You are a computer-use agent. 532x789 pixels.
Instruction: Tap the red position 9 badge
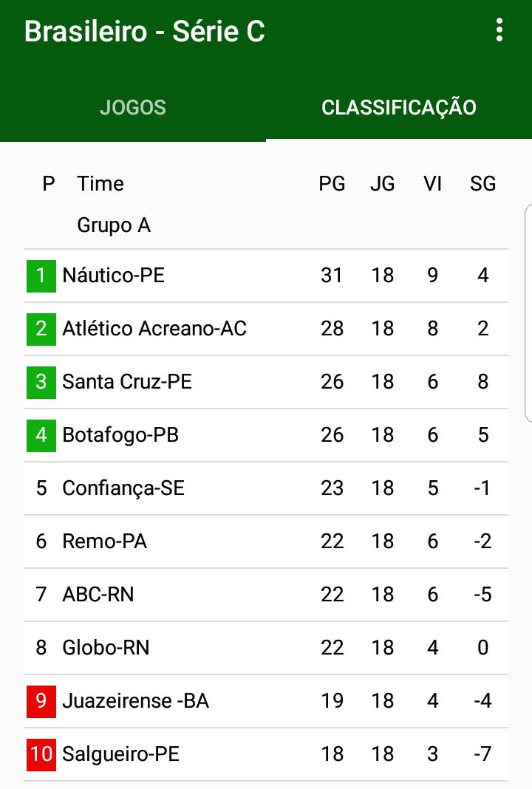(41, 701)
